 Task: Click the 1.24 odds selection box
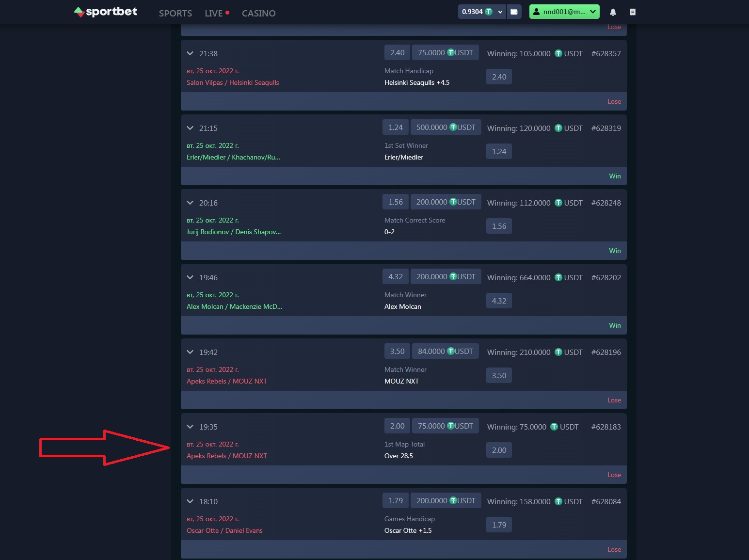tap(499, 151)
